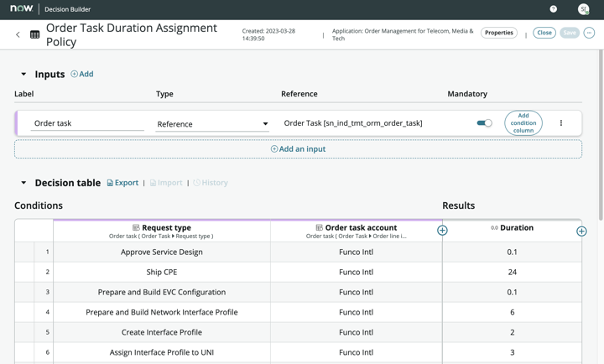Click Funco Intl in row 1
This screenshot has height=364, width=604.
coord(357,252)
